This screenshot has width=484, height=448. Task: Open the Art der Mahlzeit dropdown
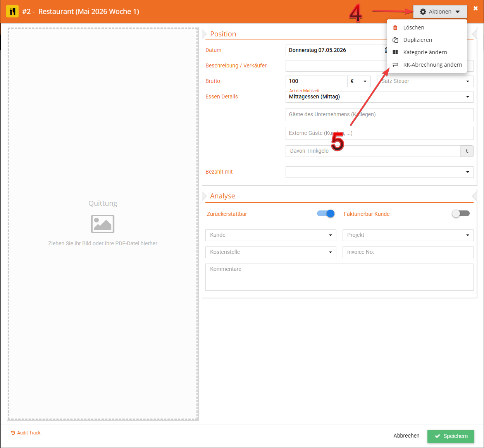click(x=379, y=96)
